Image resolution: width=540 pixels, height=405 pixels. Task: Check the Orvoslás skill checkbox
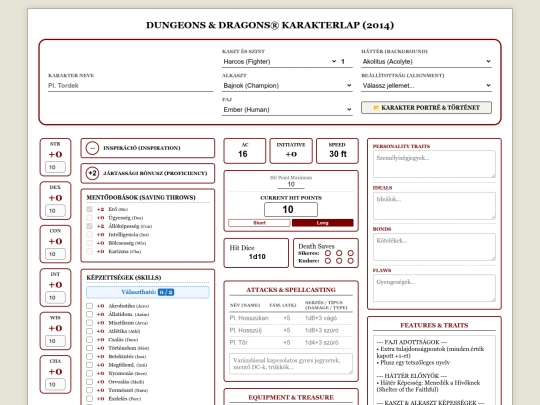pyautogui.click(x=90, y=382)
